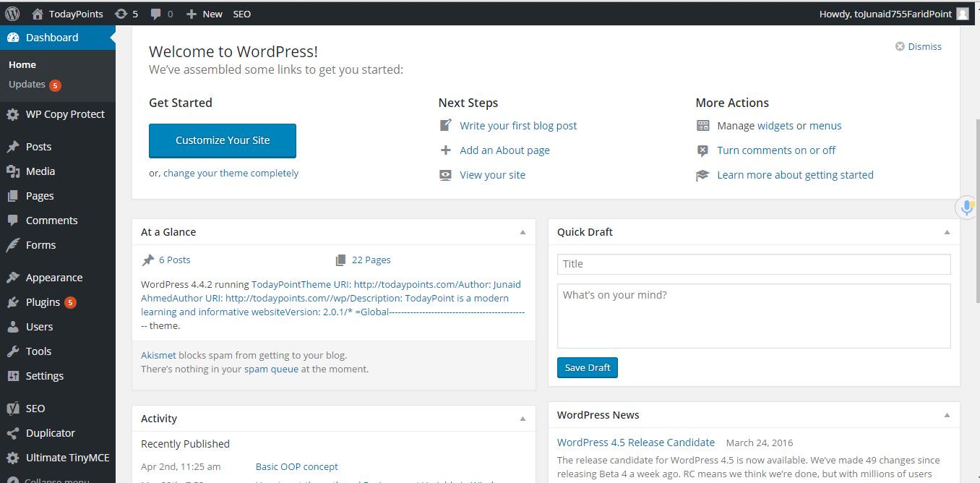Click the Customize Your Site button
Viewport: 980px width, 483px height.
[222, 140]
